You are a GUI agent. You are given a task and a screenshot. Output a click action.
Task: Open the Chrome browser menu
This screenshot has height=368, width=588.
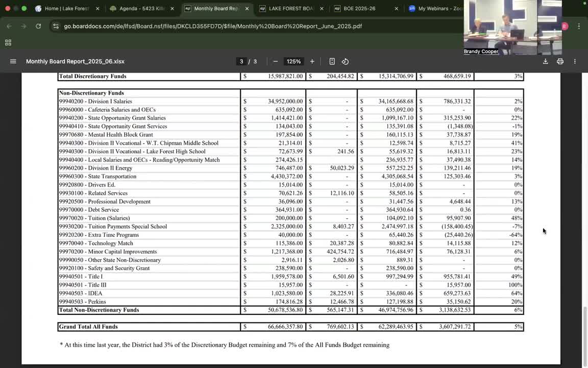point(579,26)
